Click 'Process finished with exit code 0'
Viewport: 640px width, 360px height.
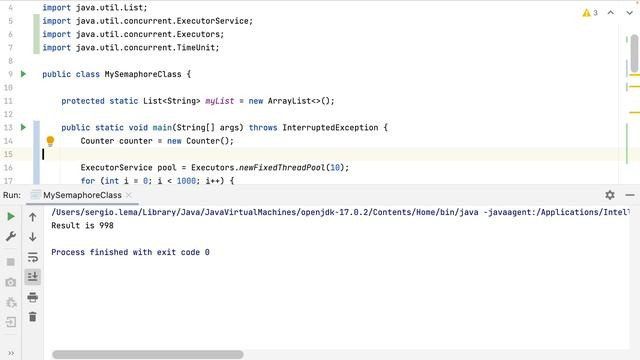coord(130,252)
